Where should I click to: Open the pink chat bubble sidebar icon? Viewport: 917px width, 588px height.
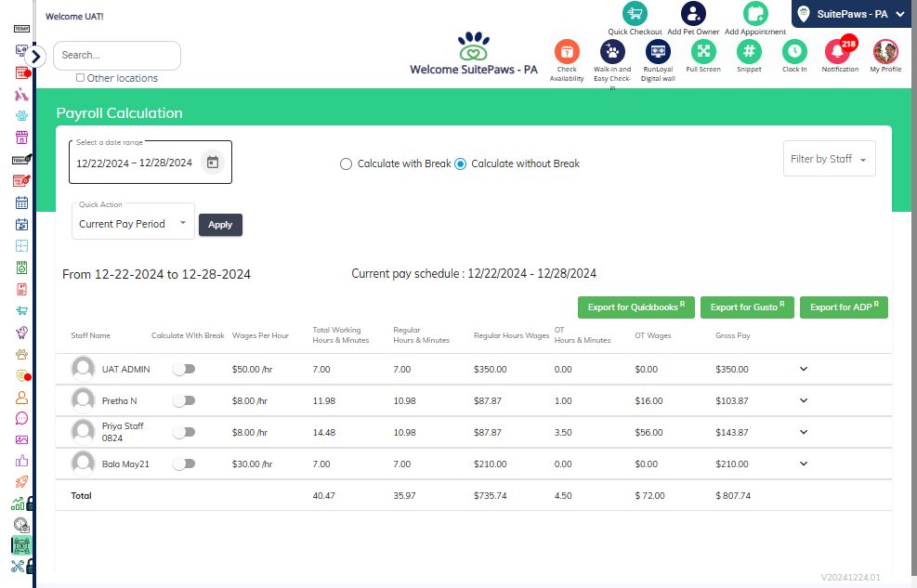click(x=21, y=419)
